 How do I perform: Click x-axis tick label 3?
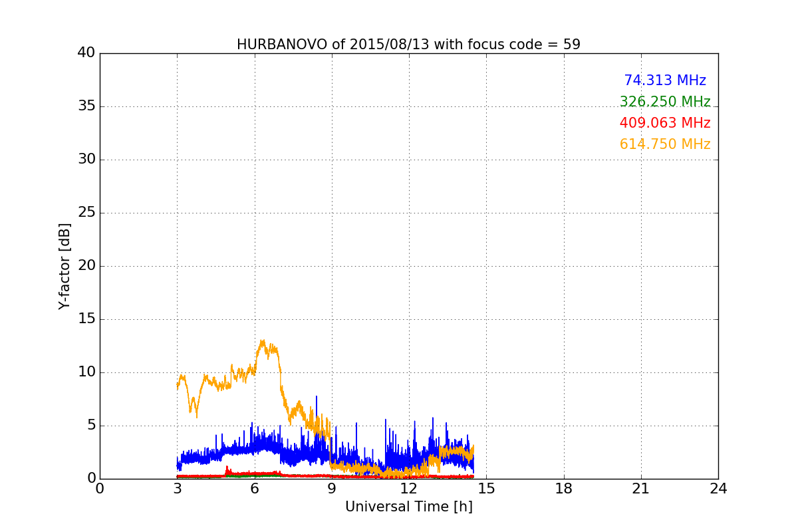click(177, 489)
